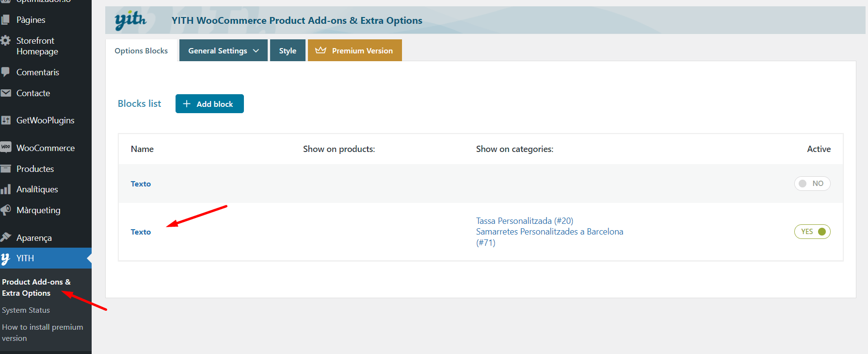Open the Style tab

tap(288, 51)
